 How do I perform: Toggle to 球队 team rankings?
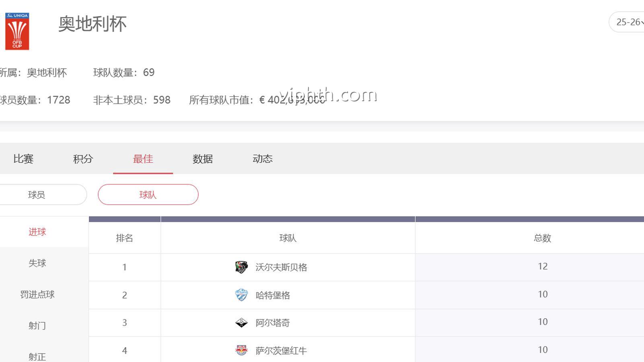[148, 195]
